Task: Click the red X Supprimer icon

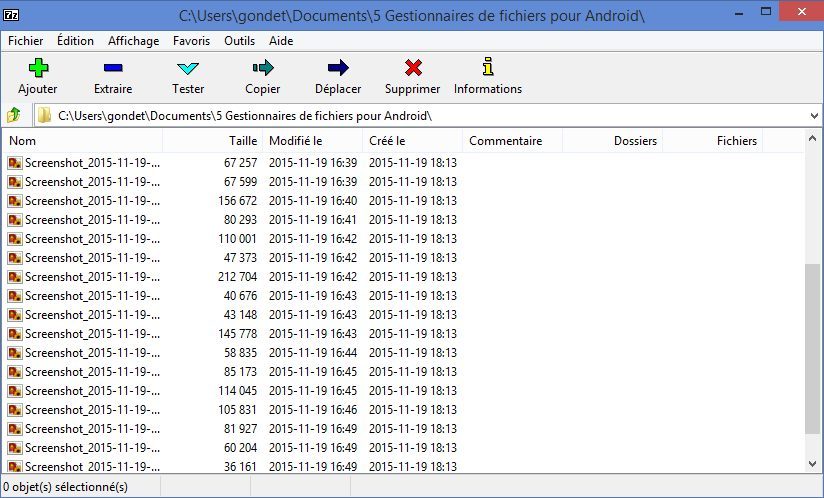Action: (413, 68)
